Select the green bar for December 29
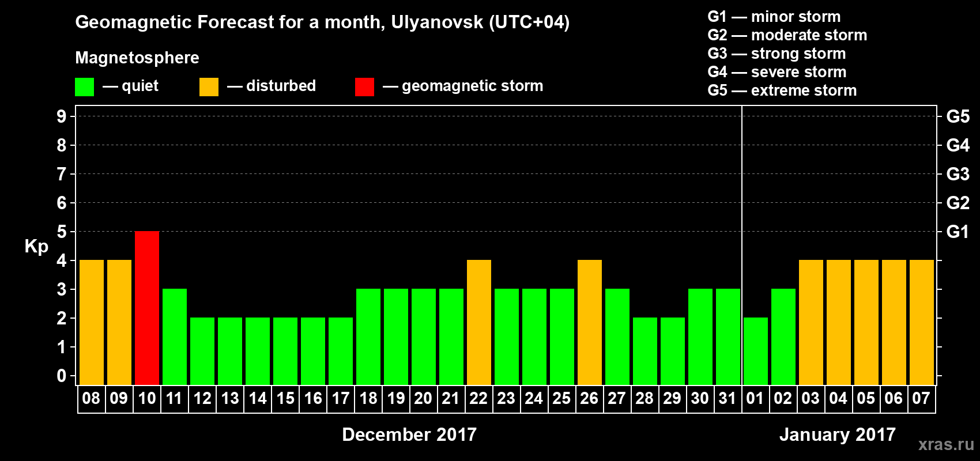980x461 pixels. coord(673,351)
